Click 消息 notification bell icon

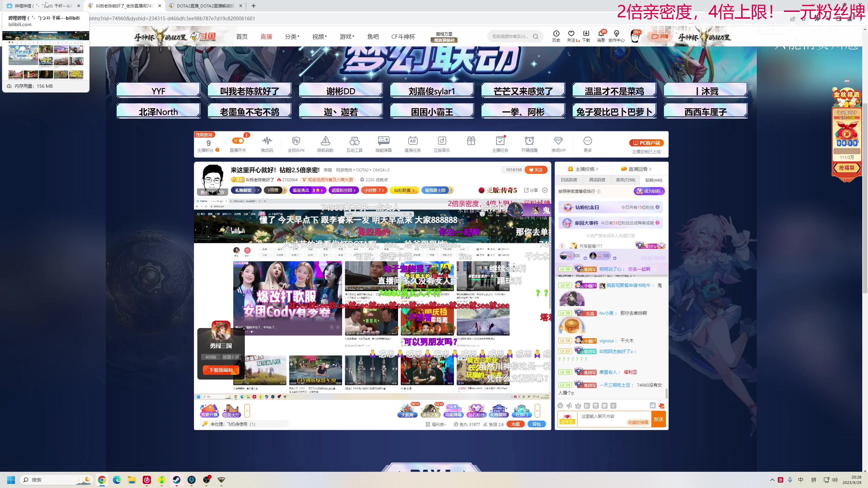point(601,36)
